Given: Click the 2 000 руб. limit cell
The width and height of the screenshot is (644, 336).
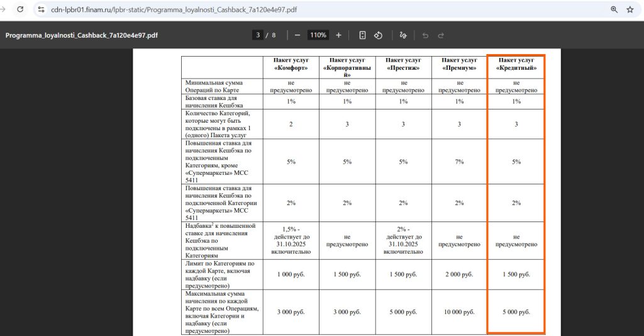Looking at the screenshot, I should pos(459,274).
